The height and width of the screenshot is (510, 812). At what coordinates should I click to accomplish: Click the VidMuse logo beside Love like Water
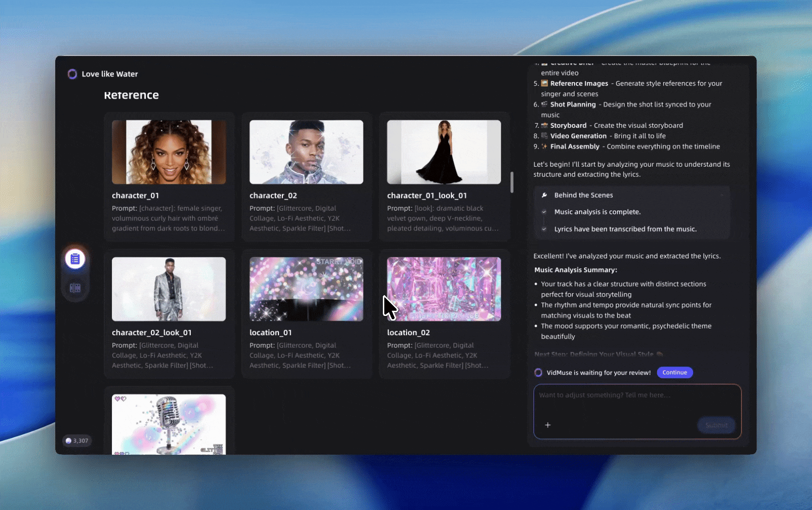coord(72,74)
